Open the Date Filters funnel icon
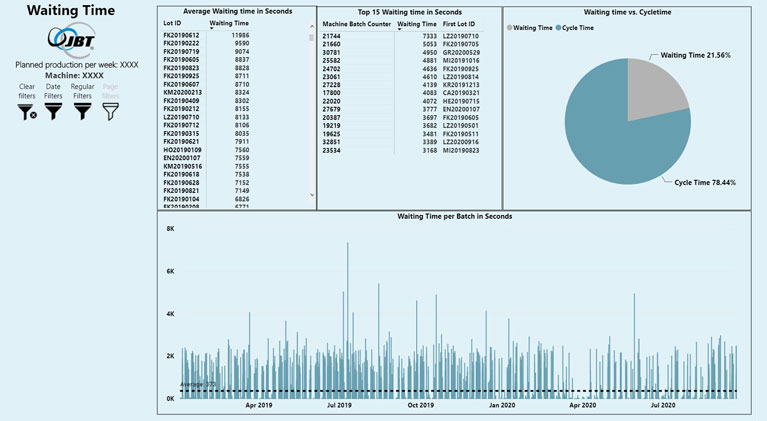The height and width of the screenshot is (421, 767). tap(54, 112)
